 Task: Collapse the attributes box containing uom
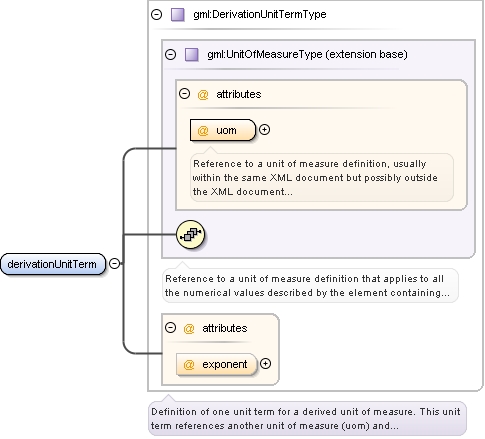tap(184, 94)
